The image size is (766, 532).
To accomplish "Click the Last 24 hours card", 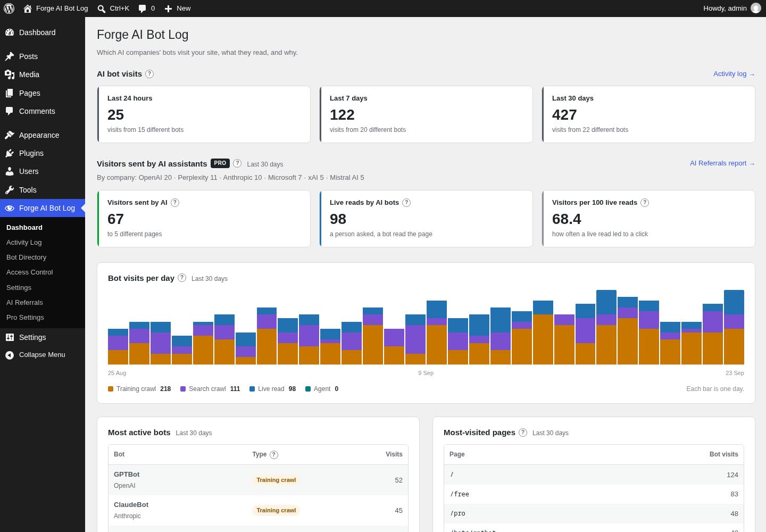I will point(204,114).
